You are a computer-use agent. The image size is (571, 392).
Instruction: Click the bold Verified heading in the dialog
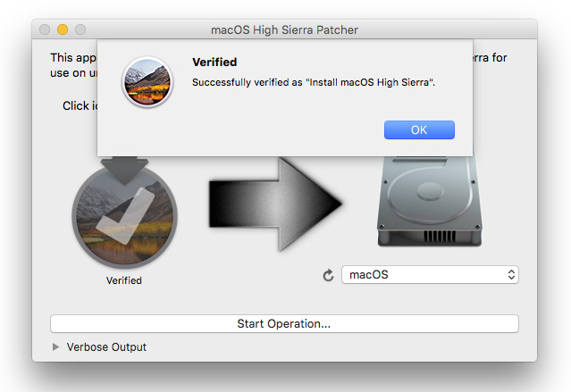pyautogui.click(x=214, y=63)
